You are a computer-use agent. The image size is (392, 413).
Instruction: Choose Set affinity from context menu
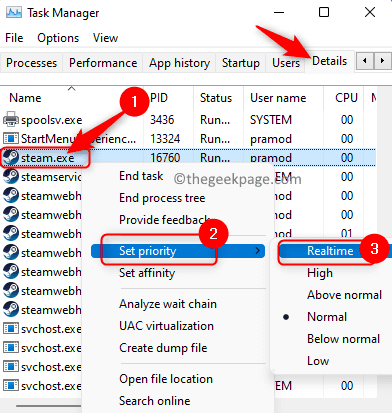click(147, 273)
